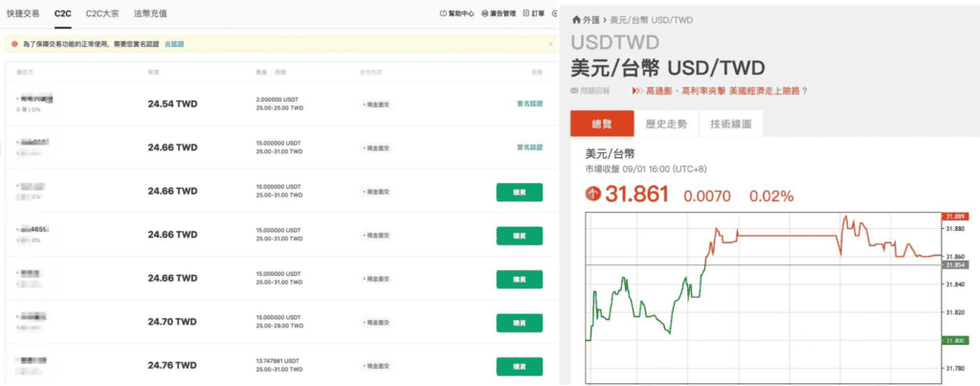Screen dimensions: 980x386
Task: Switch to the 快捷交易 tab
Action: tap(22, 13)
